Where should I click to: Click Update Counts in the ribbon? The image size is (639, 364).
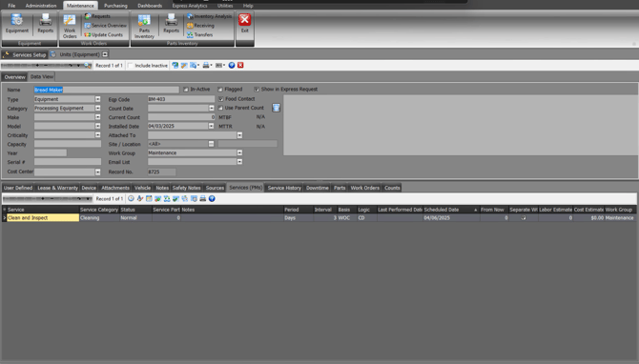coord(104,34)
